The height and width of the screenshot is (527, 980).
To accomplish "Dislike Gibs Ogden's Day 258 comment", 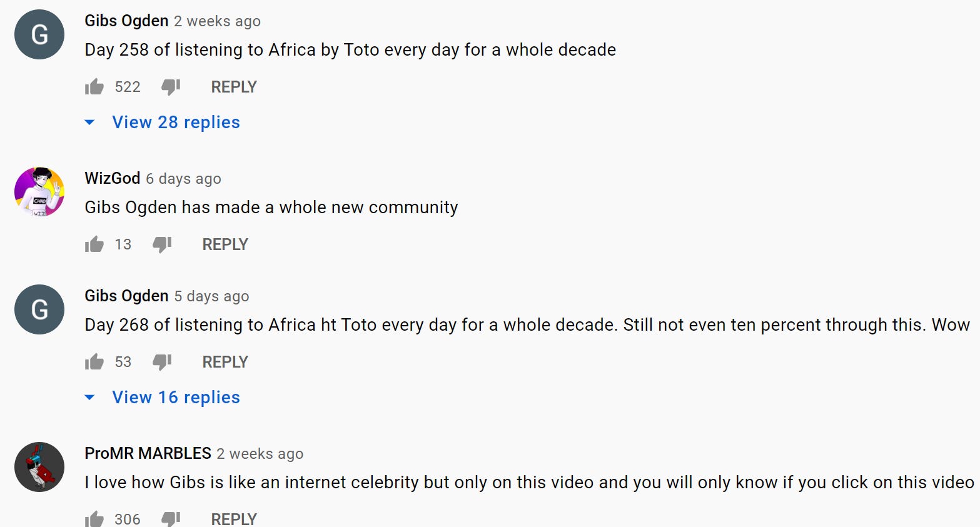I will [171, 87].
